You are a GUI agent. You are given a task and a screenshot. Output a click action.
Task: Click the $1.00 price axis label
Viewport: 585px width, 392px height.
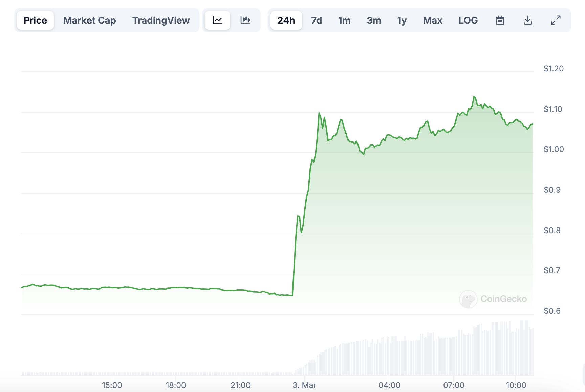coord(554,149)
